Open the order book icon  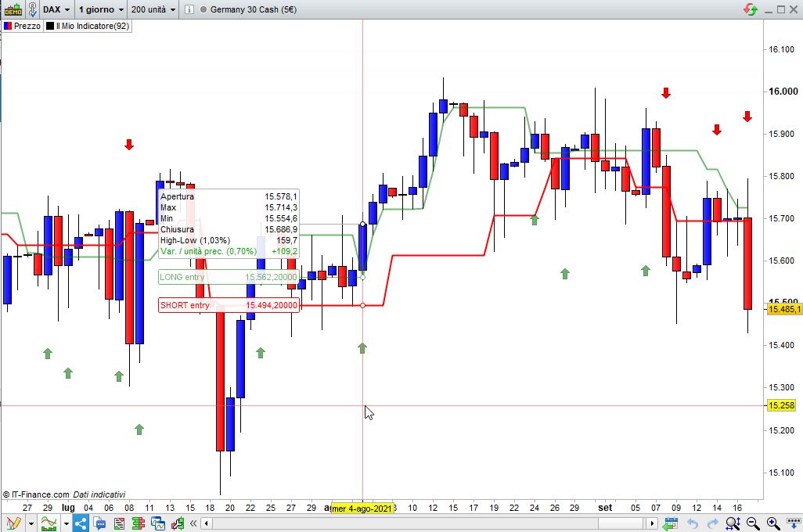[x=139, y=523]
